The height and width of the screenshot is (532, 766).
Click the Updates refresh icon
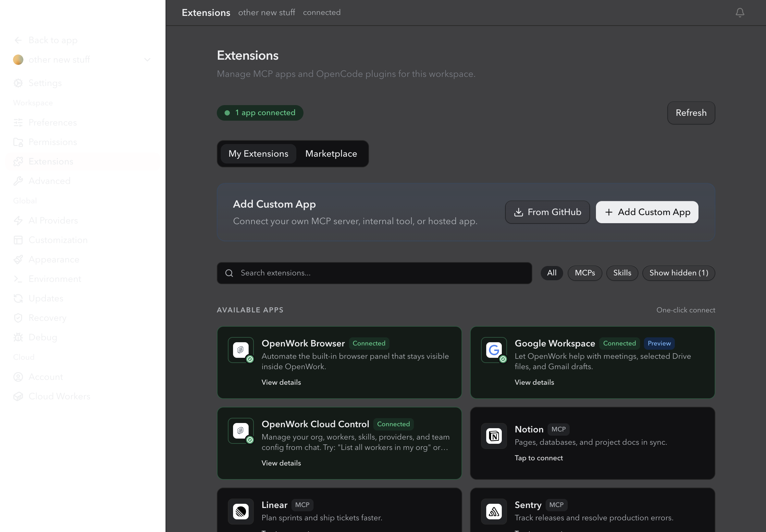[18, 298]
